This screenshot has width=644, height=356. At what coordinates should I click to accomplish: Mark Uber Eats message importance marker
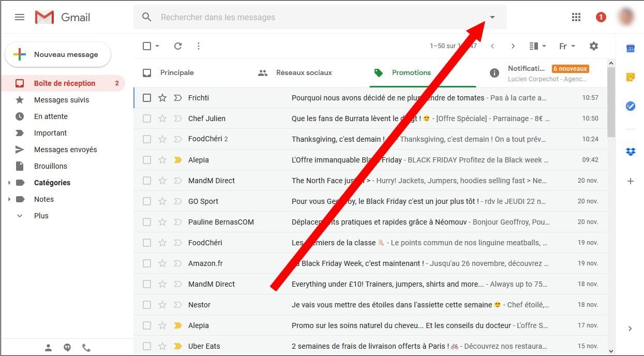coord(178,346)
